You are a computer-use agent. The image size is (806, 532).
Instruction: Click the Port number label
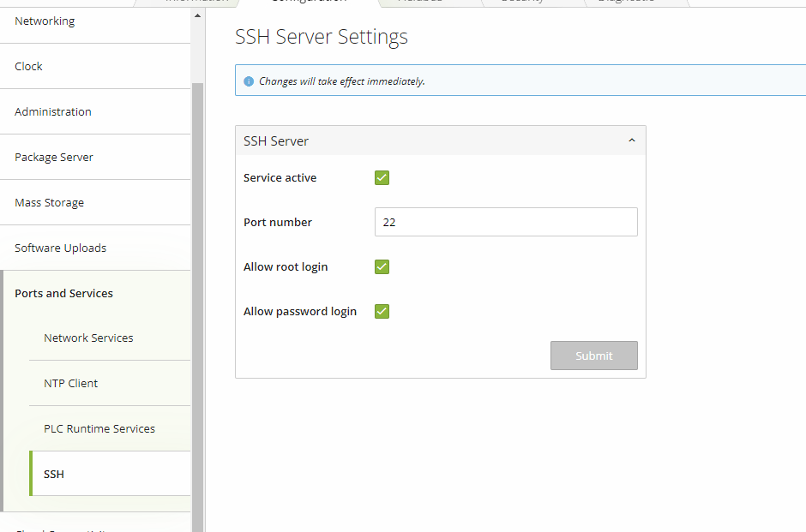click(x=278, y=223)
